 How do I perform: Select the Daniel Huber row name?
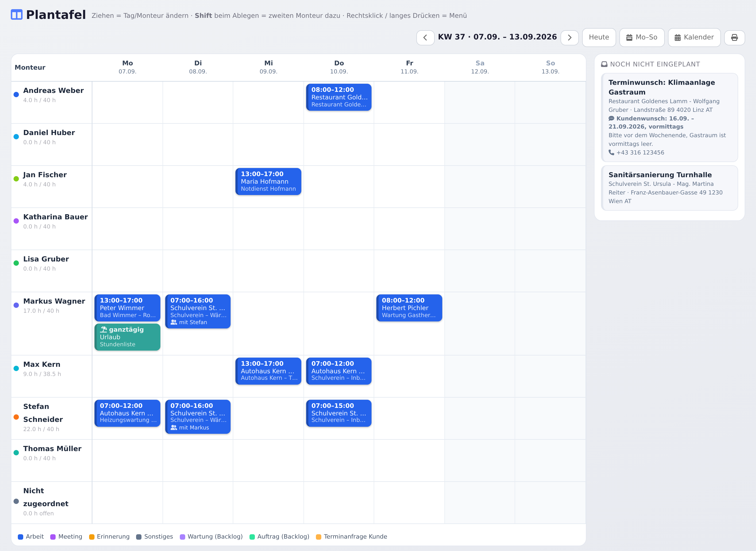pos(49,133)
